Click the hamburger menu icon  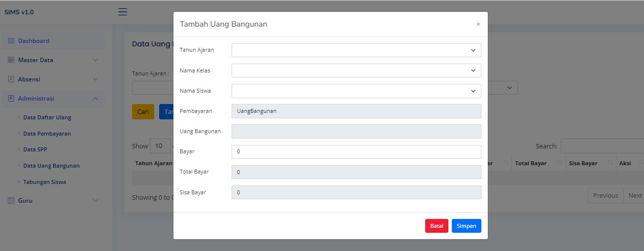pyautogui.click(x=123, y=12)
